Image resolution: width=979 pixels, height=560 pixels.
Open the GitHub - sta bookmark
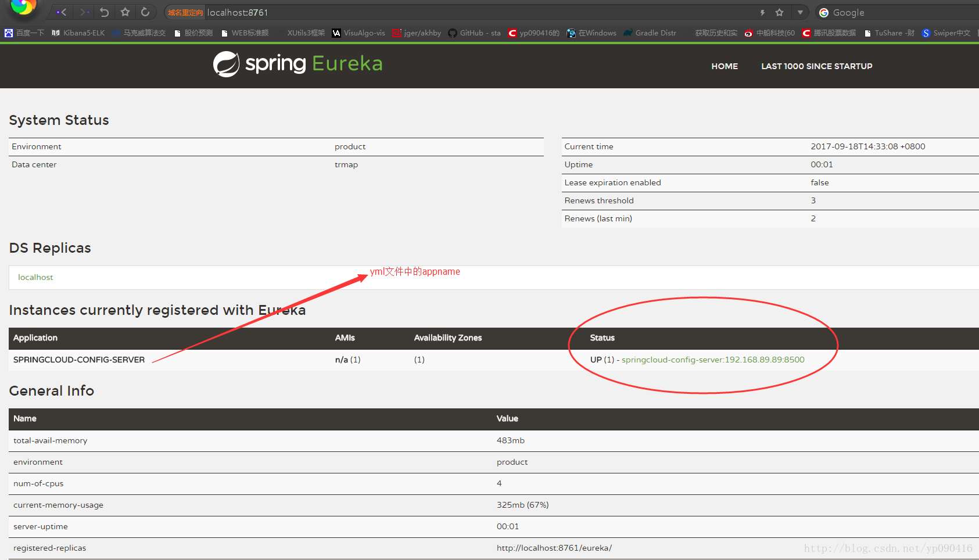point(474,33)
